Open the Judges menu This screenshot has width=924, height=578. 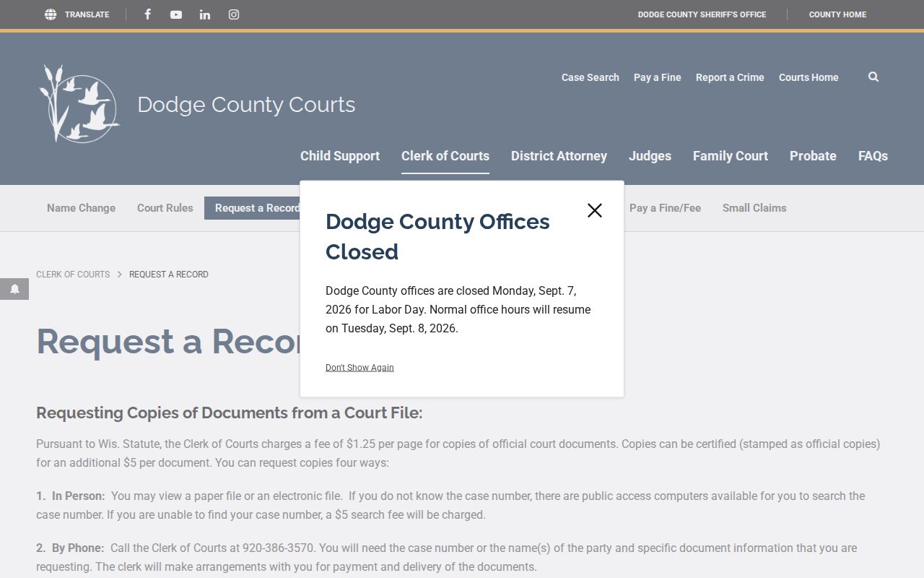tap(650, 156)
